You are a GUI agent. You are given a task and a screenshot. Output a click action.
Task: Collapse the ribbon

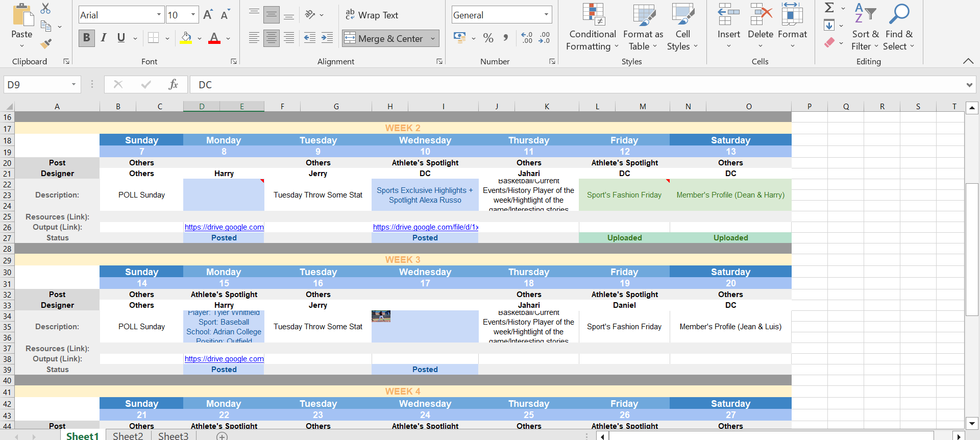968,61
